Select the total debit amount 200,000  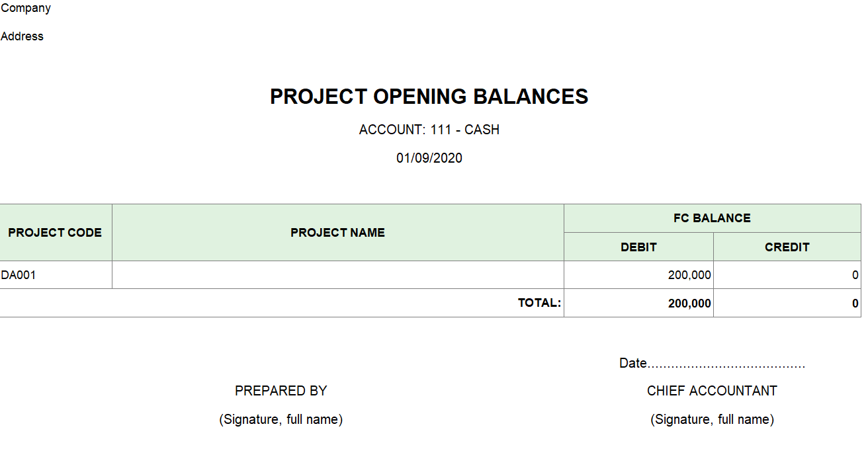(689, 304)
